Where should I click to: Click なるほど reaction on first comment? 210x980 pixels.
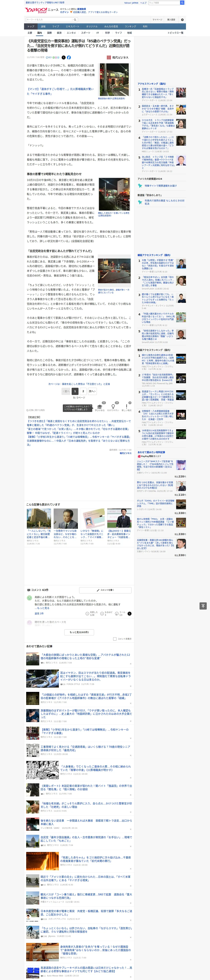coord(107,614)
